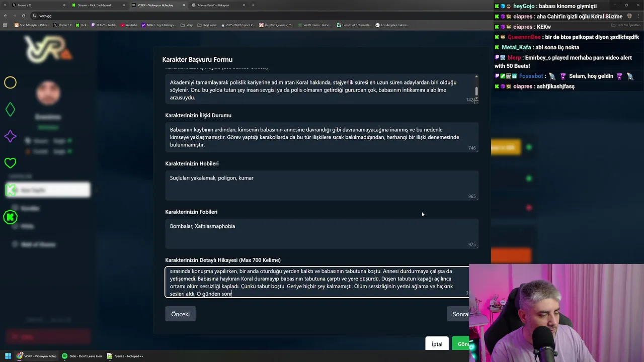Open Event List / Streamlabs bookmark
The width and height of the screenshot is (644, 362).
[x=354, y=25]
